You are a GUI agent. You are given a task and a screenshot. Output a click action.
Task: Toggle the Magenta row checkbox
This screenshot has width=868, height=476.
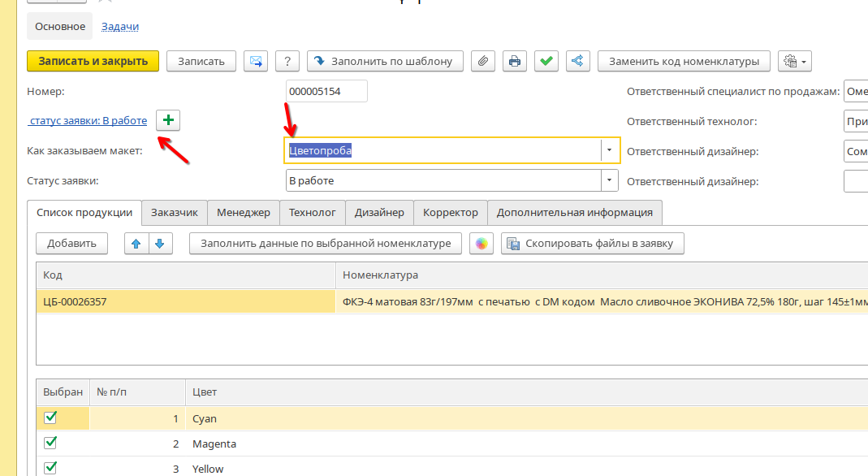coord(50,443)
